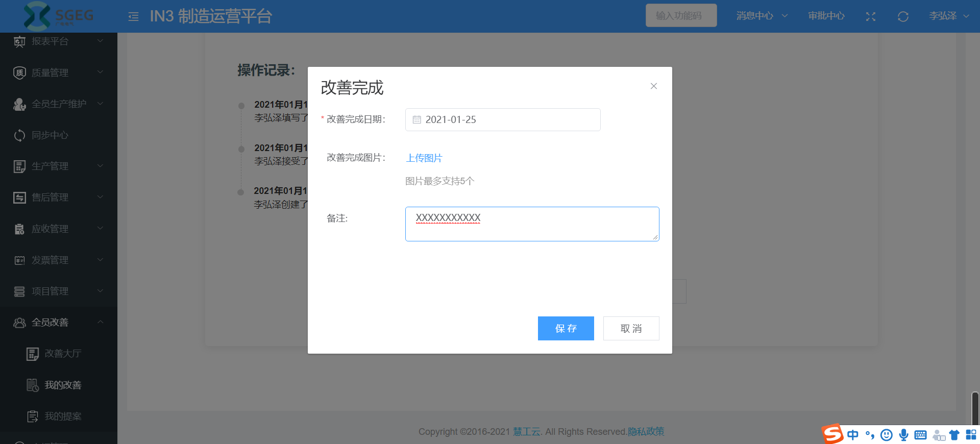Click the 取消 button
This screenshot has width=980, height=444.
[x=631, y=329]
